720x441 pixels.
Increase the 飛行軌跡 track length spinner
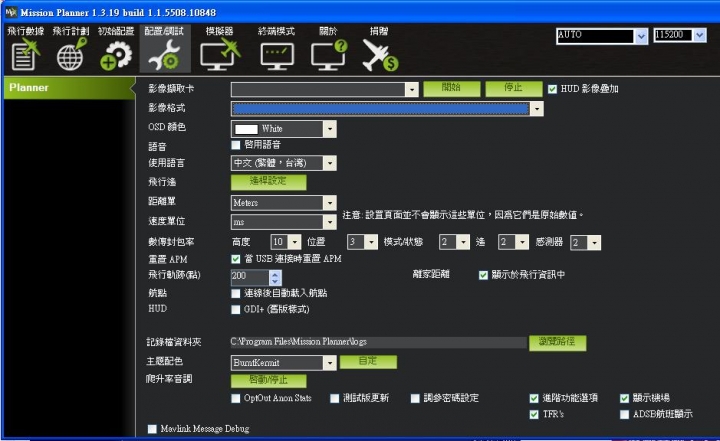275,274
